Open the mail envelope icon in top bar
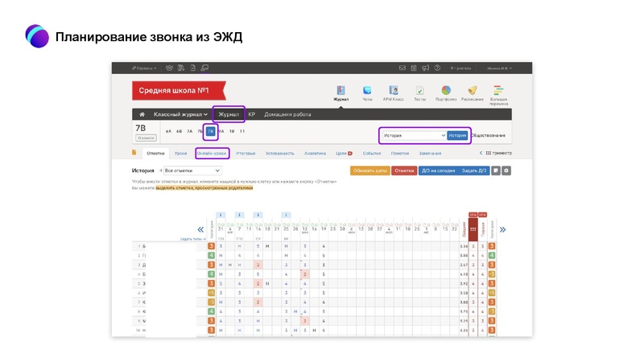This screenshot has height=362, width=644. click(402, 68)
